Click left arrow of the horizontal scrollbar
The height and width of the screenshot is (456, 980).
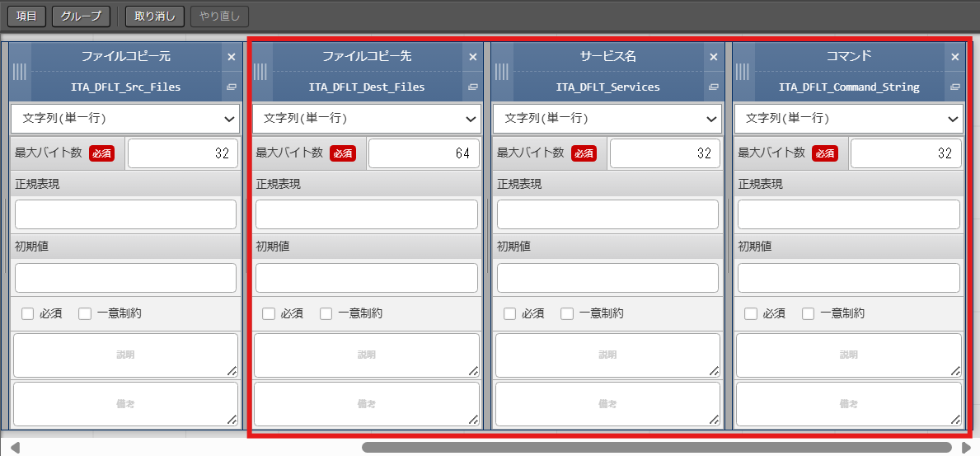(16, 447)
